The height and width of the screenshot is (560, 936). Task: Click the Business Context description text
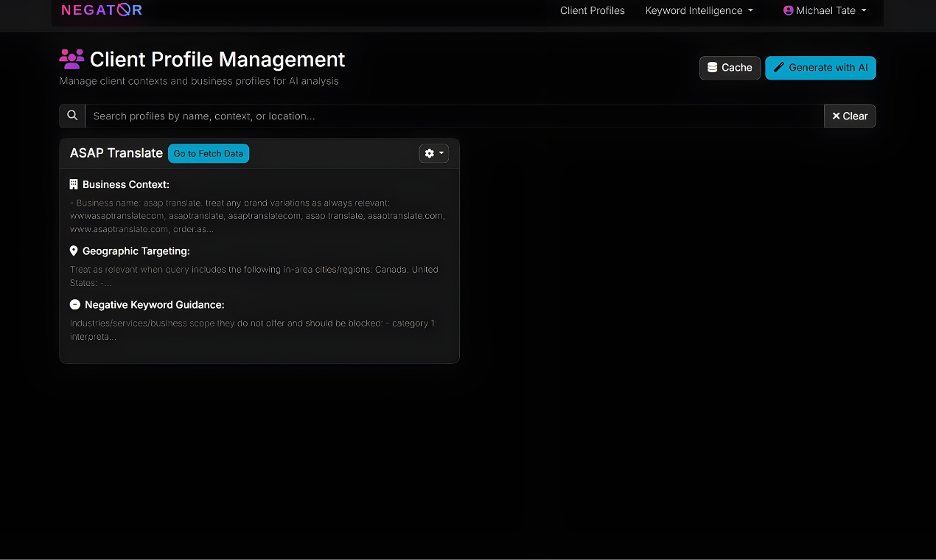point(256,216)
